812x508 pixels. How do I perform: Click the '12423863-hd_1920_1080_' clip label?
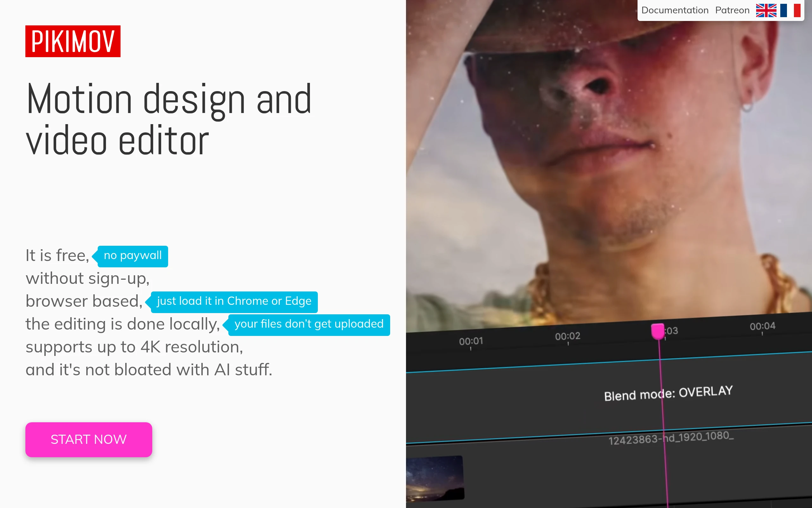pyautogui.click(x=671, y=438)
